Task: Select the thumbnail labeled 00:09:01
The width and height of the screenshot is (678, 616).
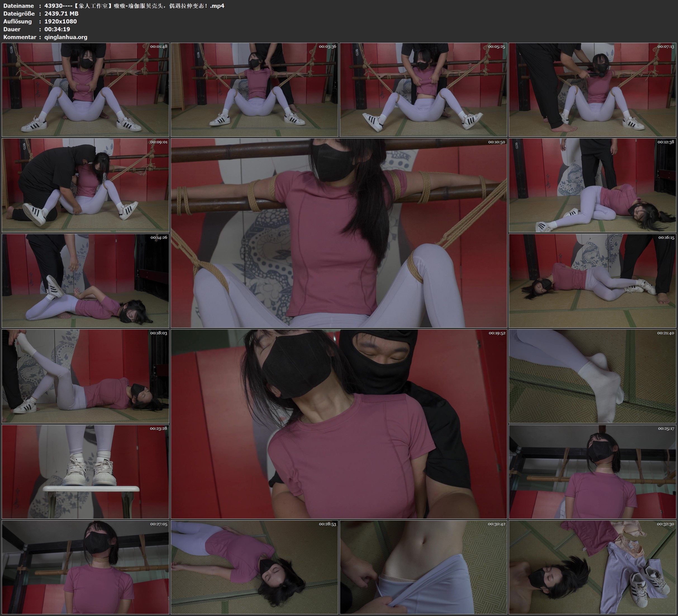Action: click(x=85, y=185)
